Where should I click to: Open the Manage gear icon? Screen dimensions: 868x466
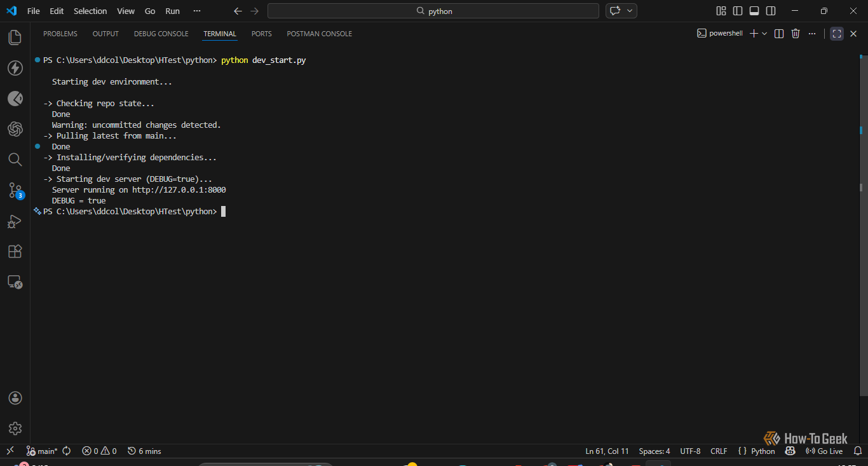point(15,428)
